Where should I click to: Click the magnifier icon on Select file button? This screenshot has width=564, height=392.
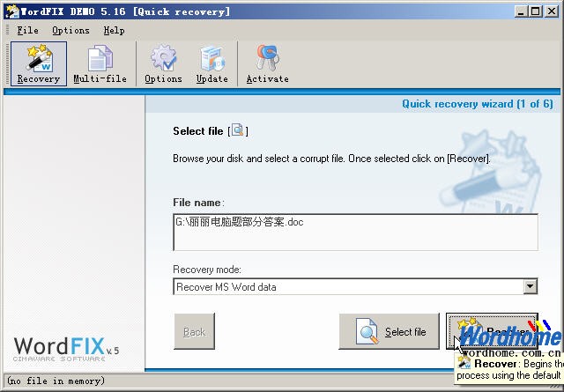(367, 331)
